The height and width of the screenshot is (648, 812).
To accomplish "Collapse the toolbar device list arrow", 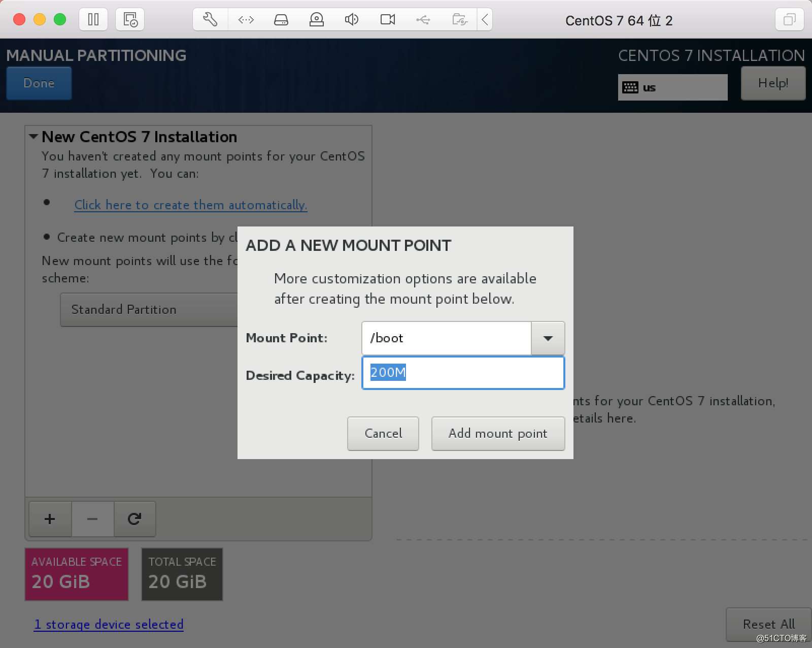I will click(x=485, y=20).
